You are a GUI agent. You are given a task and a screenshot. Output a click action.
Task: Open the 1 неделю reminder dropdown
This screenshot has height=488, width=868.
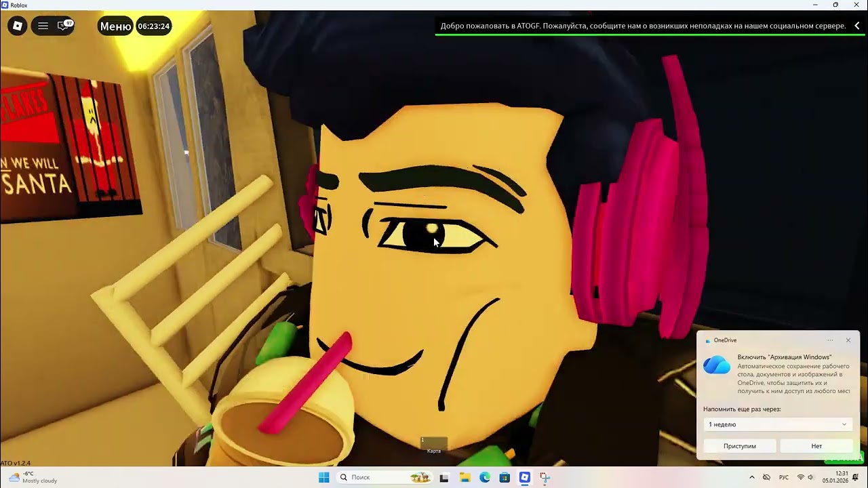(x=777, y=424)
